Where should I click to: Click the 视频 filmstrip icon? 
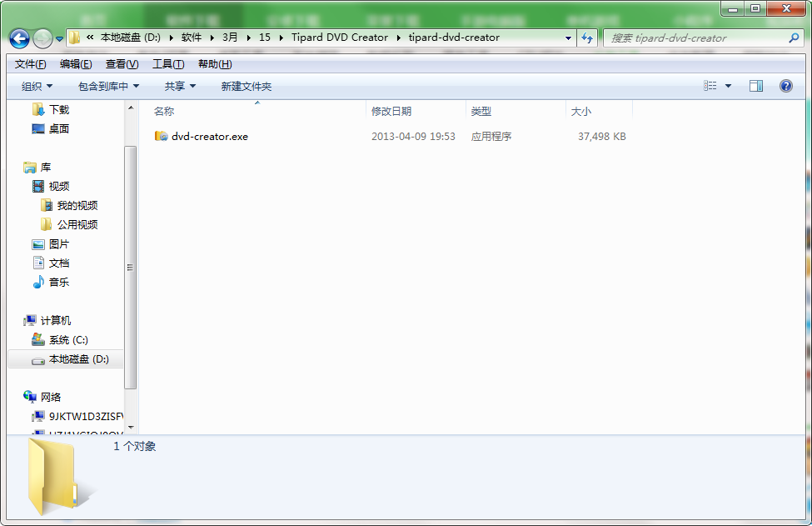tap(38, 187)
